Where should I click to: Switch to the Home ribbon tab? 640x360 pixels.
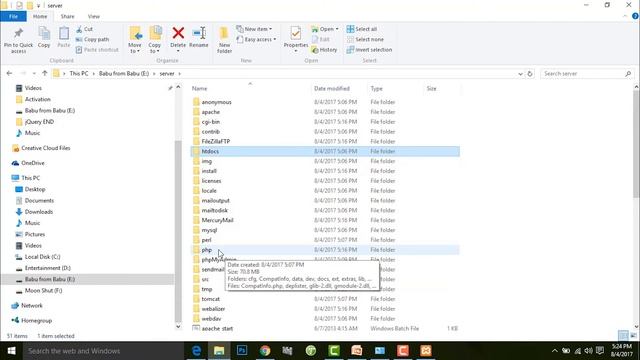coord(40,16)
